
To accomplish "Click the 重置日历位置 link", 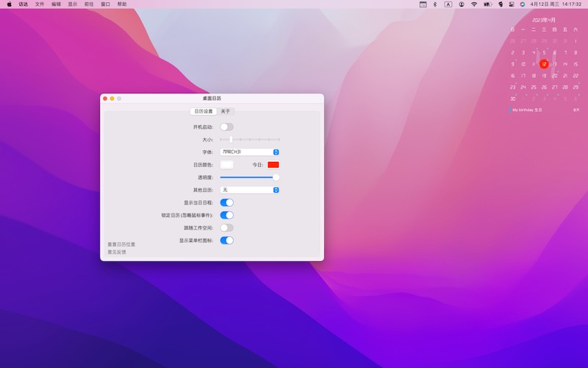I will [121, 244].
